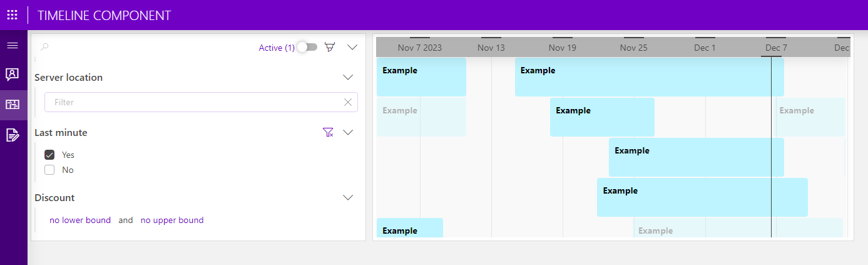Viewport: 868px width, 265px height.
Task: Select the Dec 7 timeline marker
Action: pyautogui.click(x=776, y=48)
